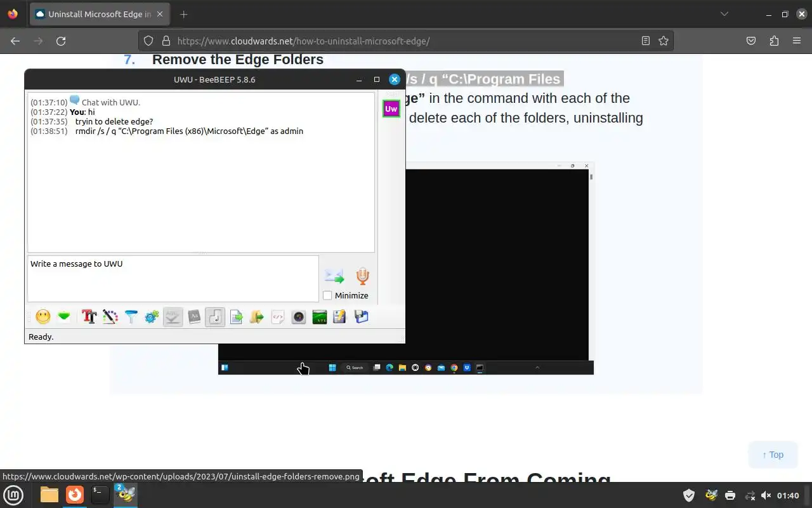Image resolution: width=812 pixels, height=508 pixels.
Task: Click the source code tag icon
Action: 278,316
